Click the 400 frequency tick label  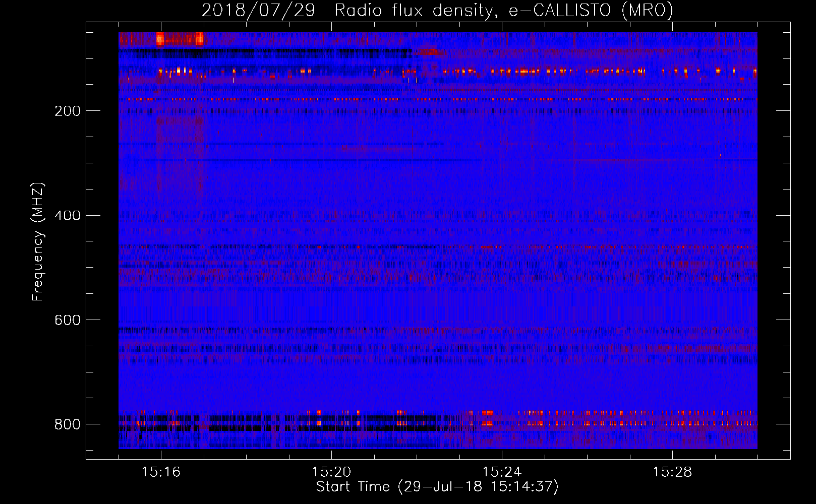[x=68, y=216]
